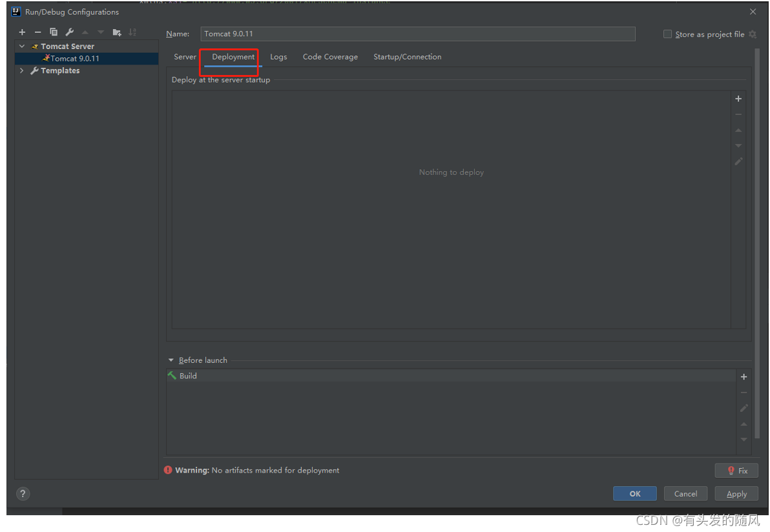
Task: Select Tomcat 9.0.11 in the tree
Action: 87,58
